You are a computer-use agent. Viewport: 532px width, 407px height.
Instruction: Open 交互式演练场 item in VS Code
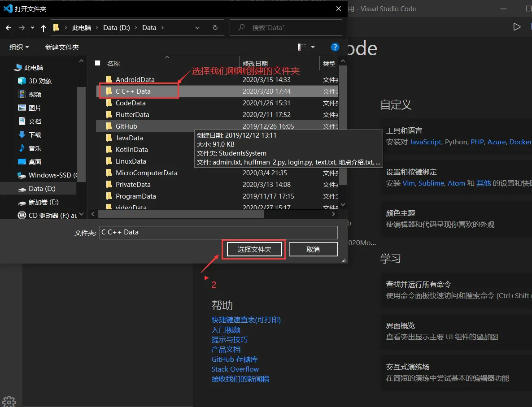[456, 372]
